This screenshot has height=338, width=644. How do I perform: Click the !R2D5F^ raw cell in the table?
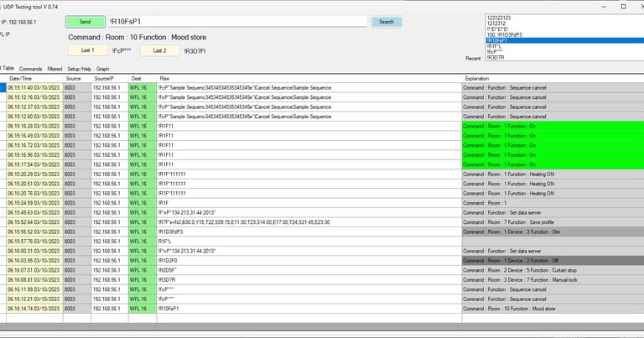pos(309,270)
